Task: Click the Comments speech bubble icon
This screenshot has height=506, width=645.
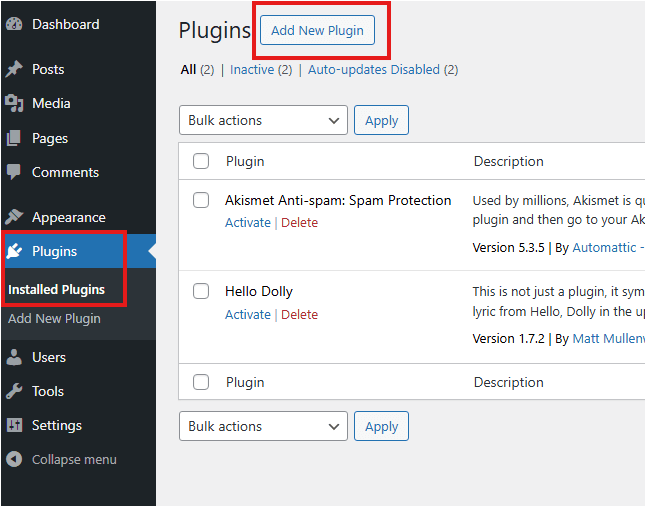Action: pyautogui.click(x=14, y=172)
